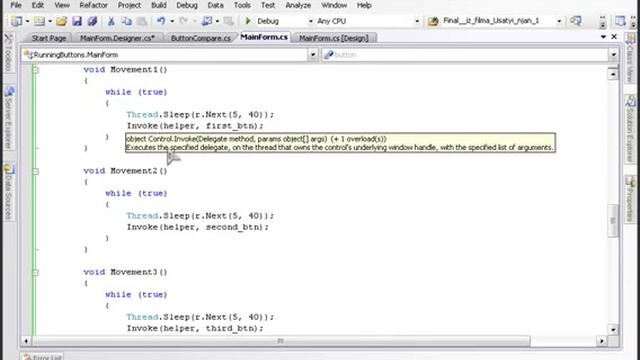Switch to the ButtonCompare.cs tab
The width and height of the screenshot is (640, 360).
pyautogui.click(x=200, y=38)
